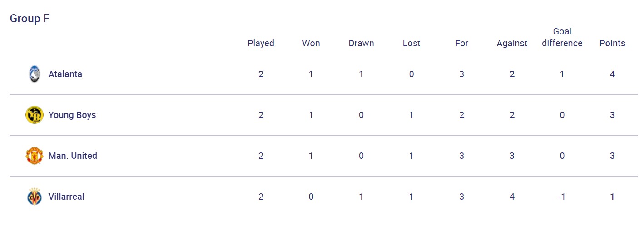Viewport: 644px width, 226px height.
Task: Open the Villarreal team link
Action: pyautogui.click(x=66, y=197)
